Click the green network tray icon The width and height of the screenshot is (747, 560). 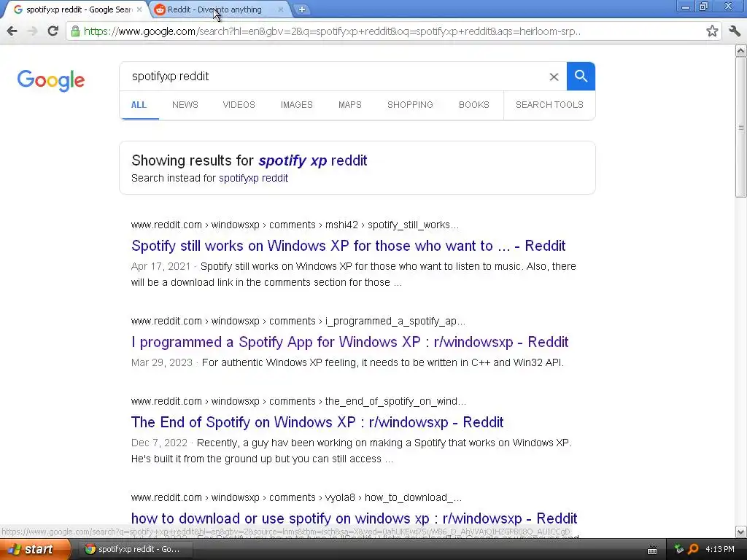click(679, 550)
